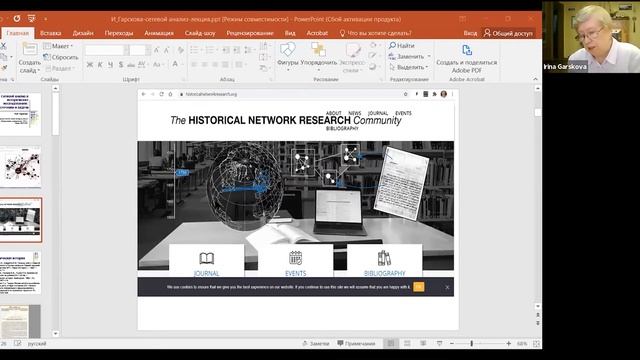
Task: Click Сбросить (reset) slide button
Action: (x=61, y=57)
